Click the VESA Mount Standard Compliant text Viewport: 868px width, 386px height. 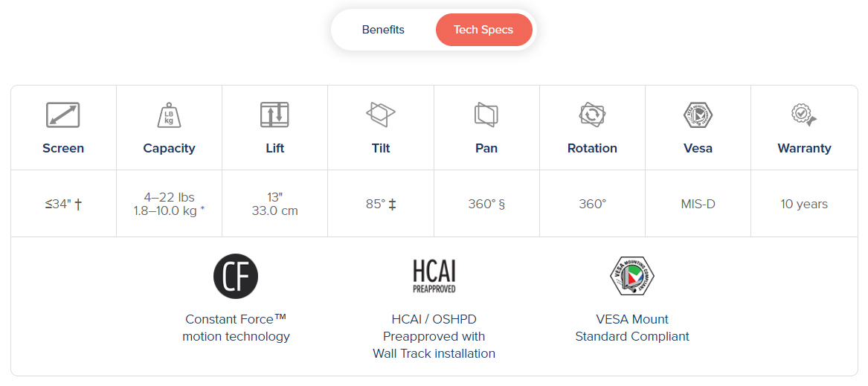[632, 328]
